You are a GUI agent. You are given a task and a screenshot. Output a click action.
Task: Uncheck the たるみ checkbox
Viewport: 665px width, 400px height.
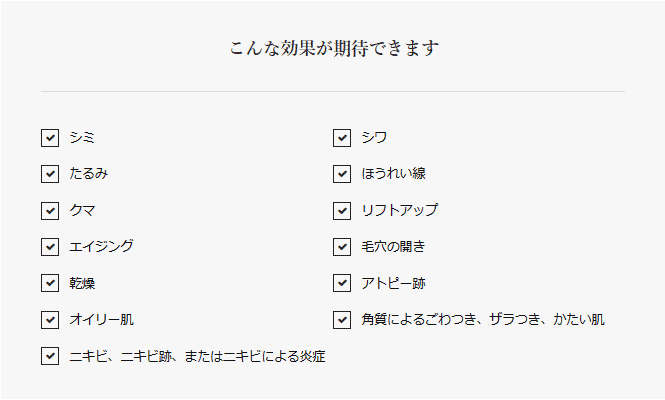pyautogui.click(x=50, y=174)
